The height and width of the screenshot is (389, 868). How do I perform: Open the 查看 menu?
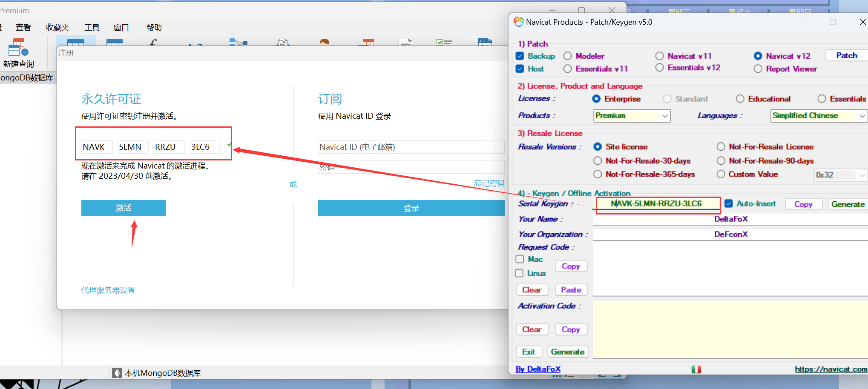click(23, 28)
